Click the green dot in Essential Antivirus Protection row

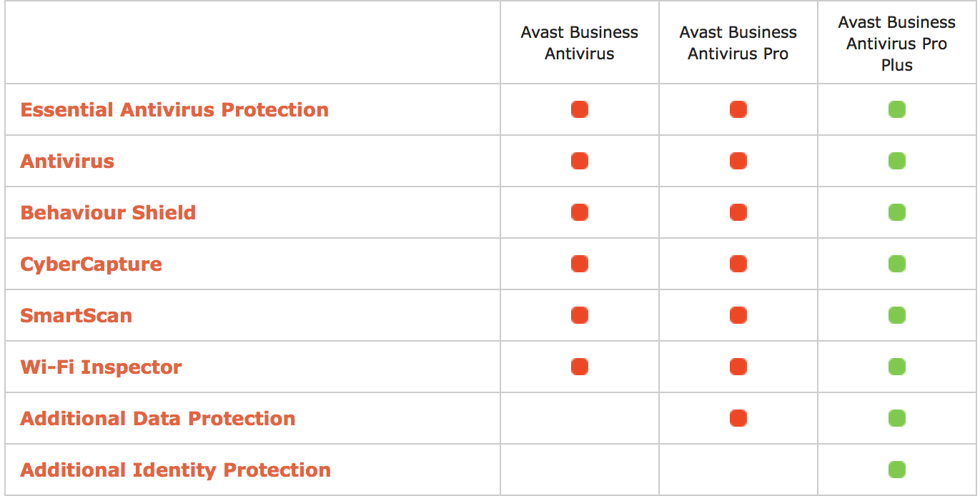[897, 110]
